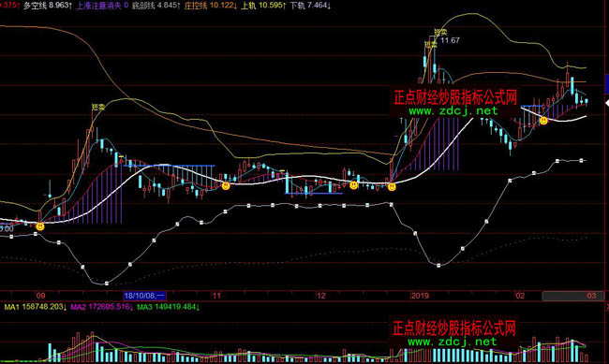Open the www.zdcj.net link on the price chart
The width and height of the screenshot is (609, 364).
(x=453, y=111)
